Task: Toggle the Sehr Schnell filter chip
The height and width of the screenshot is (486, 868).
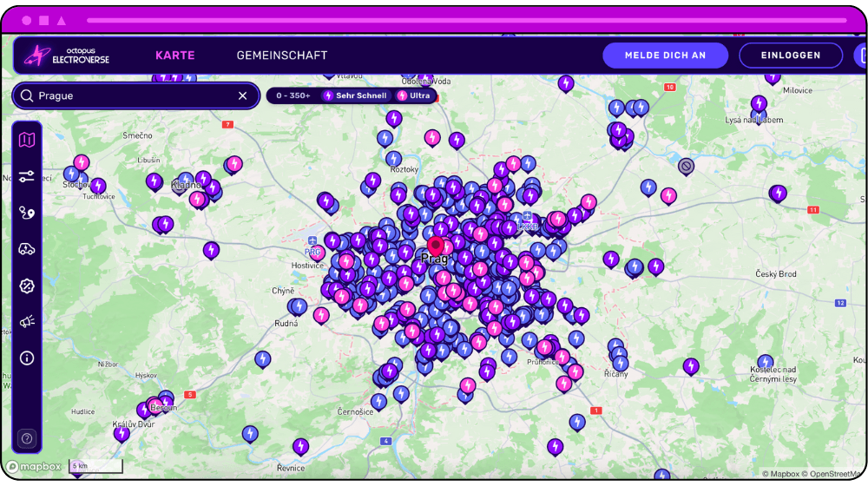Action: (x=355, y=95)
